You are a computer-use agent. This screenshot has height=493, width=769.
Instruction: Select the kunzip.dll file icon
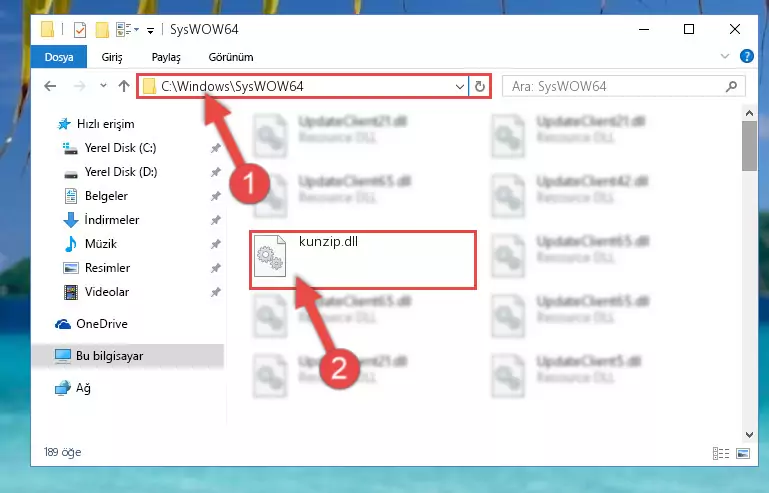tap(270, 256)
